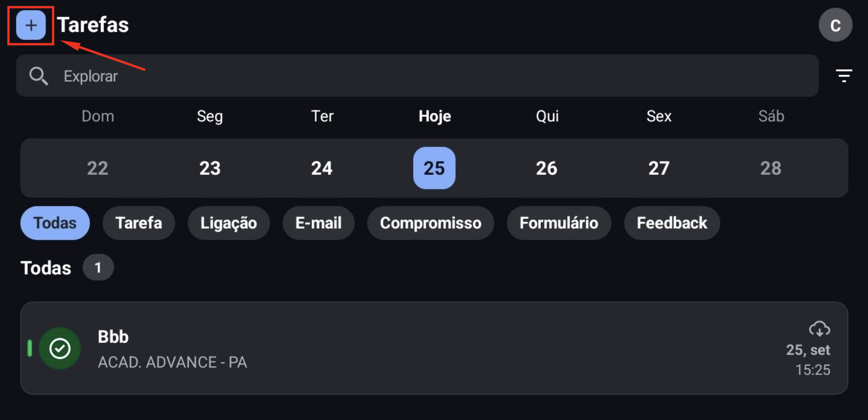The height and width of the screenshot is (420, 868).
Task: Select the Todas filter chip
Action: tap(55, 223)
